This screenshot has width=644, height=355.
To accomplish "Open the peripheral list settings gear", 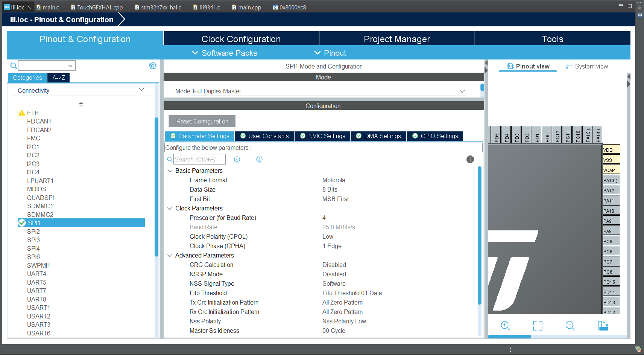I will (153, 65).
